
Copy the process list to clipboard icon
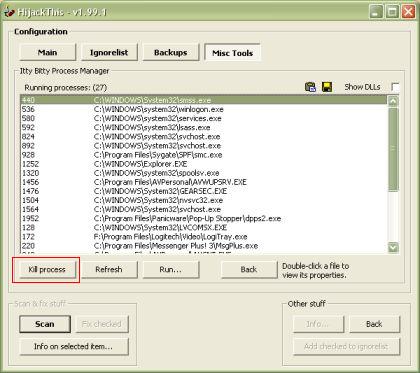[310, 87]
